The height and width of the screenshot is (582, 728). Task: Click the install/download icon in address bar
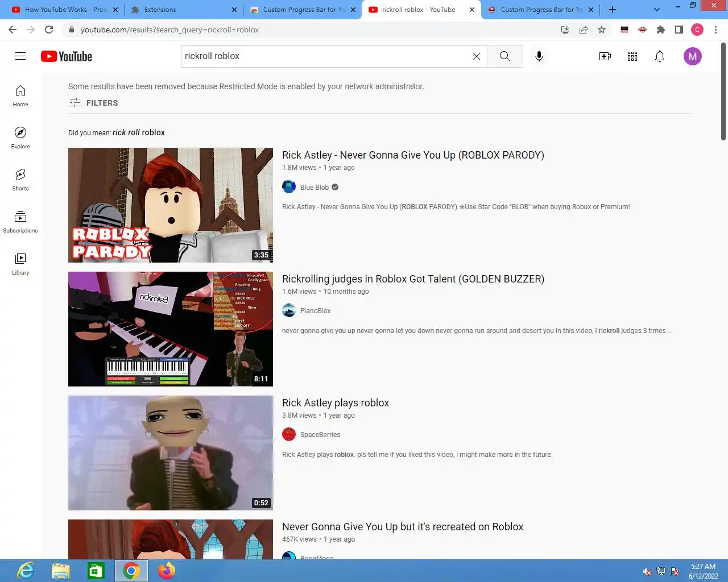565,30
